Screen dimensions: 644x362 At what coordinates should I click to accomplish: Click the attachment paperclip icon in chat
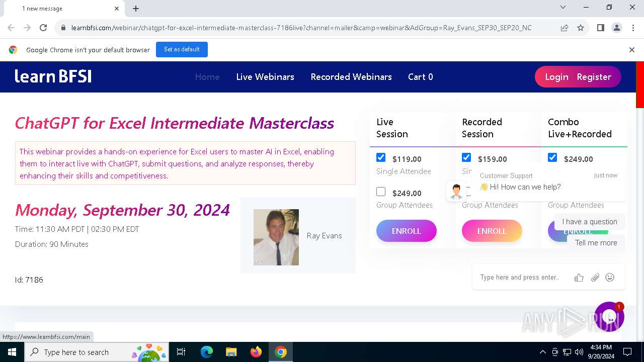click(595, 278)
